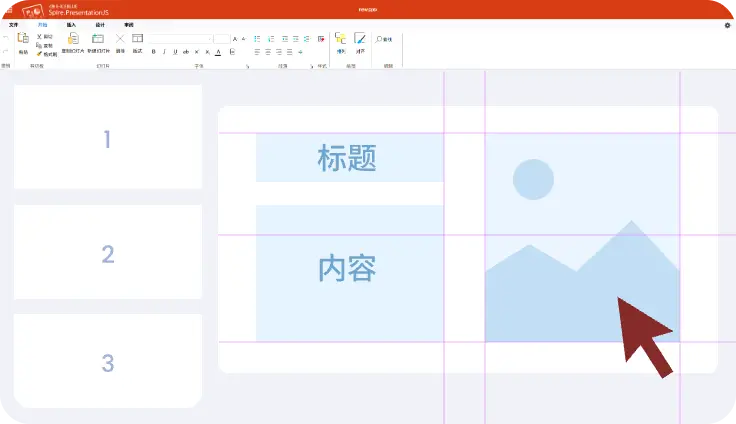Select the 标题 title placeholder
The height and width of the screenshot is (424, 736).
[350, 157]
